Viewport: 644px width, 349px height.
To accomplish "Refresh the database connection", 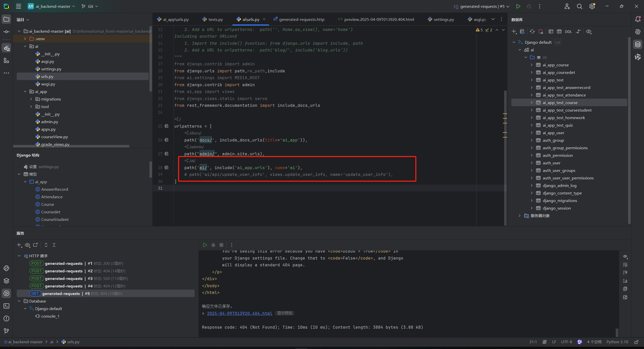I will pos(532,32).
